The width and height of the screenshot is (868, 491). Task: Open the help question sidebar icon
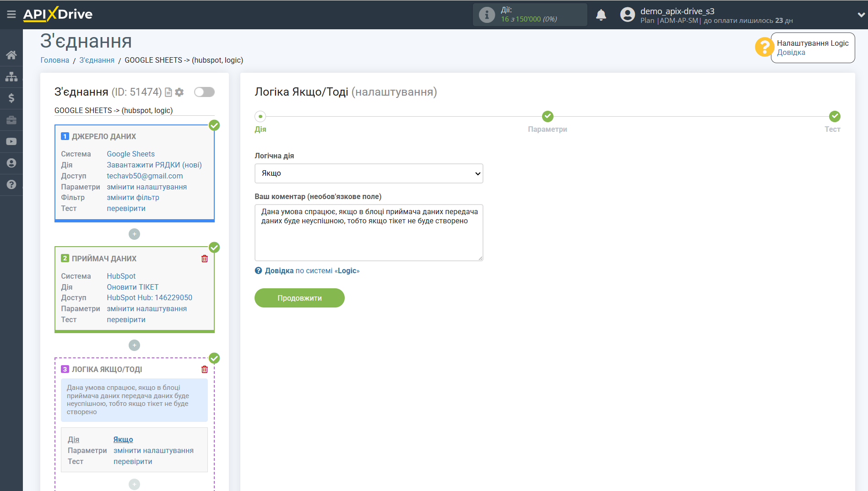pos(11,184)
